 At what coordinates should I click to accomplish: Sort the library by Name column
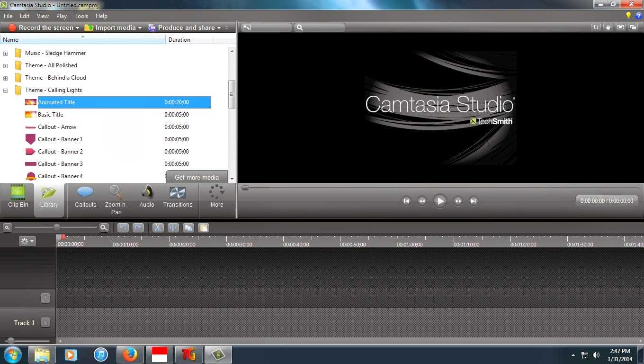click(x=83, y=40)
